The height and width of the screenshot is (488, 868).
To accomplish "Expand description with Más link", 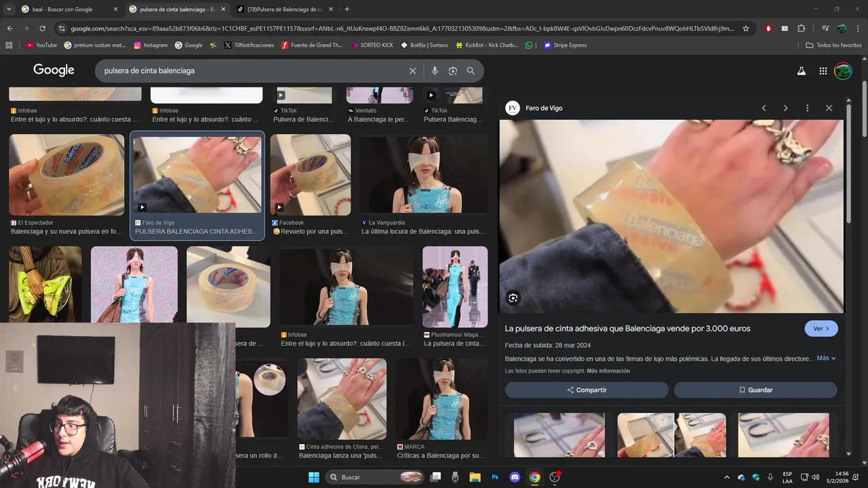I will tap(826, 358).
